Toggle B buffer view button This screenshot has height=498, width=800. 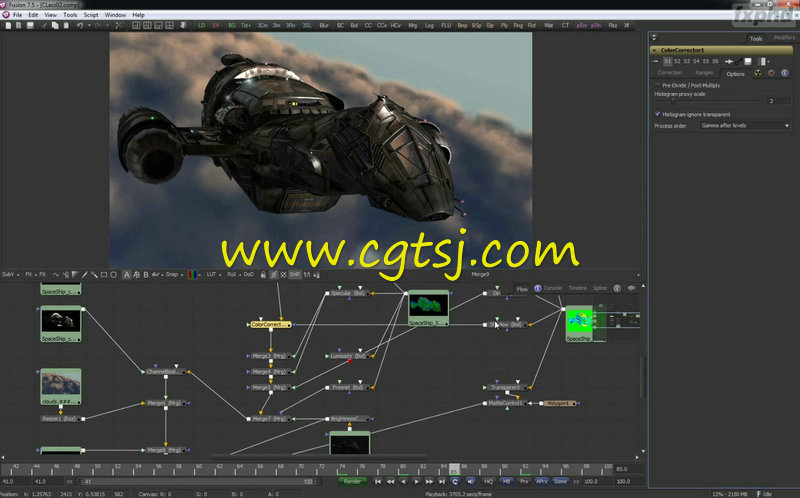(x=146, y=275)
